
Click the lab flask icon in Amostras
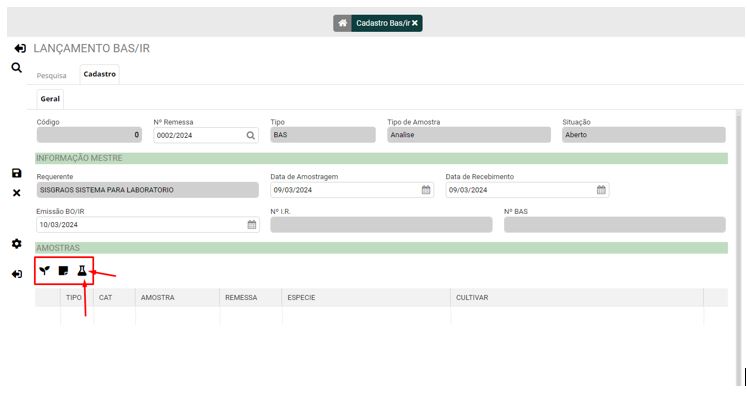82,270
